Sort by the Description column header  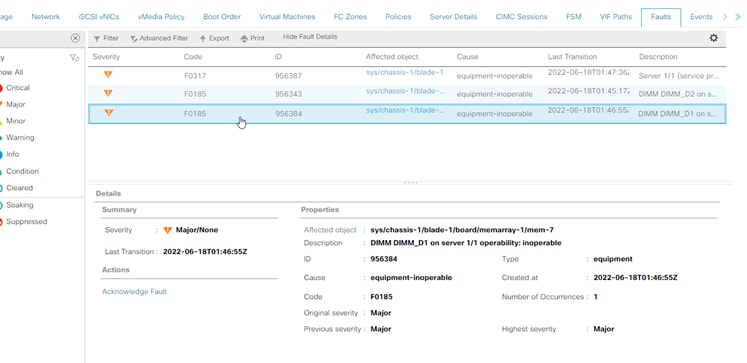click(x=658, y=57)
